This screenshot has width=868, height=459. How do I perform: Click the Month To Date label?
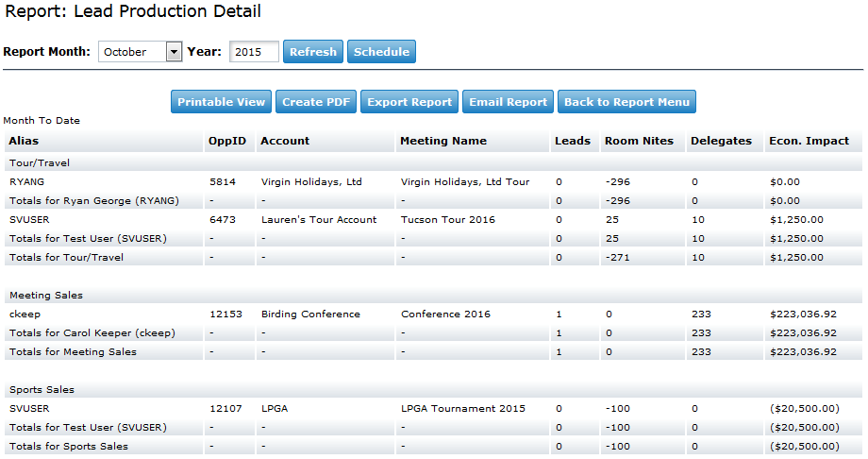[42, 120]
